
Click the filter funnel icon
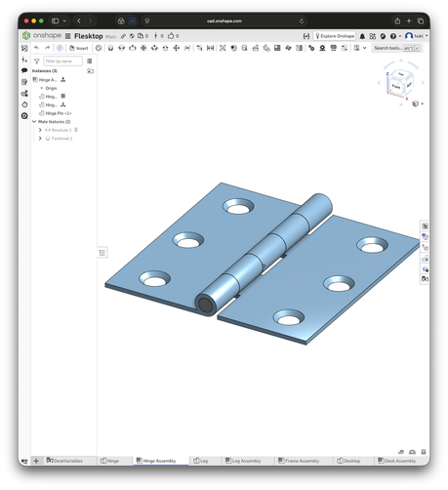coord(37,61)
